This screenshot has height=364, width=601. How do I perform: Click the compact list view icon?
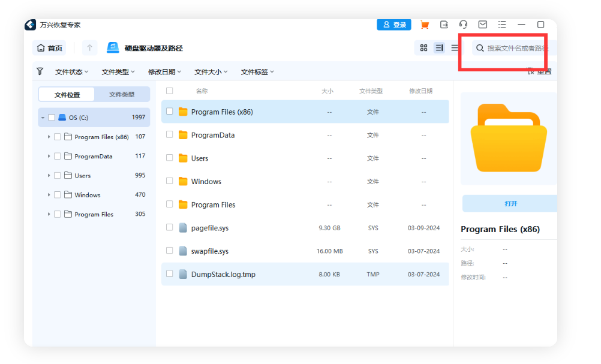455,47
